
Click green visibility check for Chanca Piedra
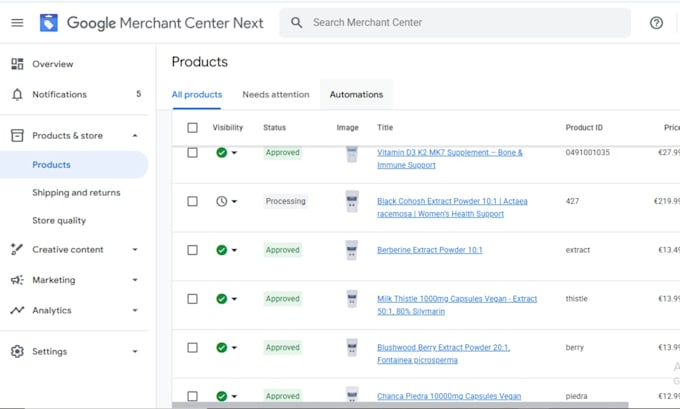pyautogui.click(x=222, y=396)
